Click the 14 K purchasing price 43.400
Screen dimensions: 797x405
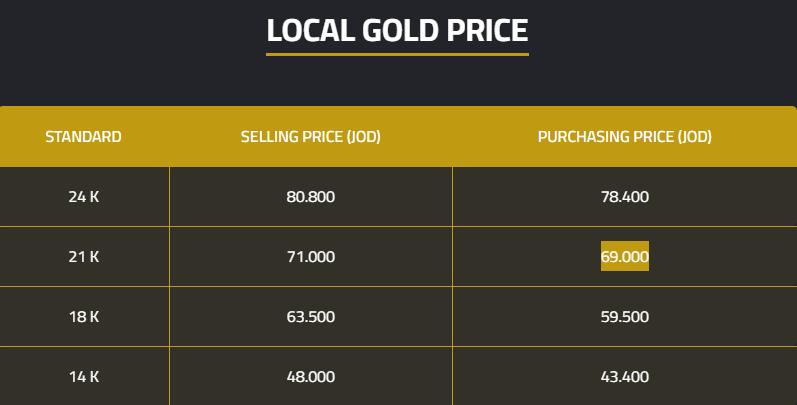pos(624,377)
